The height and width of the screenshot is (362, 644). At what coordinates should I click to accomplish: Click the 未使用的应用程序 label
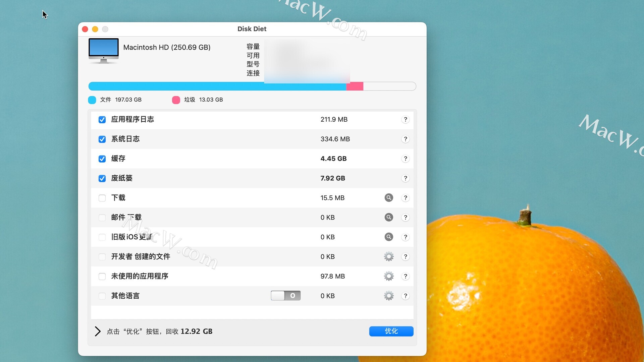tap(140, 276)
